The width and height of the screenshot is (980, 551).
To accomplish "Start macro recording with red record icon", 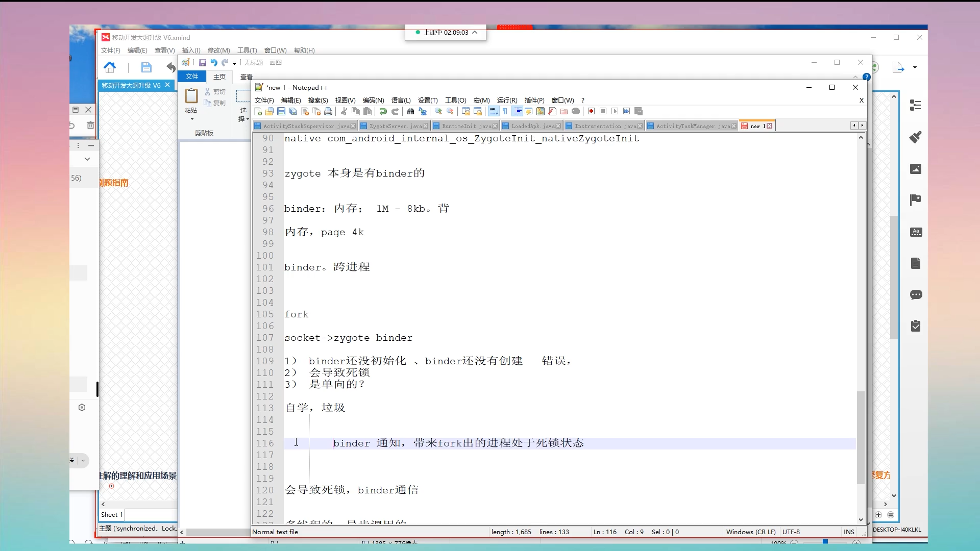I will click(591, 111).
